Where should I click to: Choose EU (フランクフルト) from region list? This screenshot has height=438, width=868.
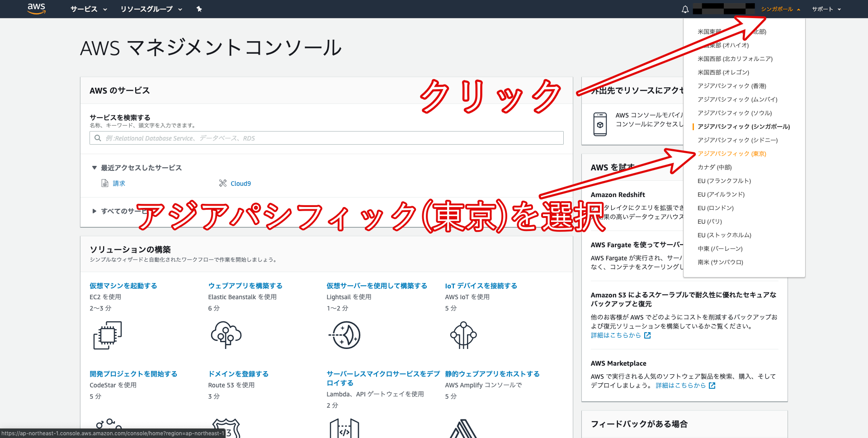click(724, 181)
